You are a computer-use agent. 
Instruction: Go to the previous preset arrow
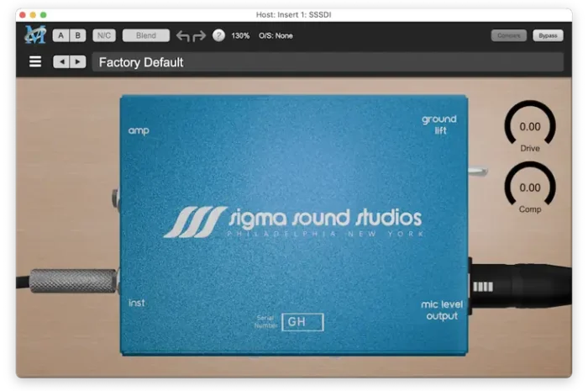(61, 61)
